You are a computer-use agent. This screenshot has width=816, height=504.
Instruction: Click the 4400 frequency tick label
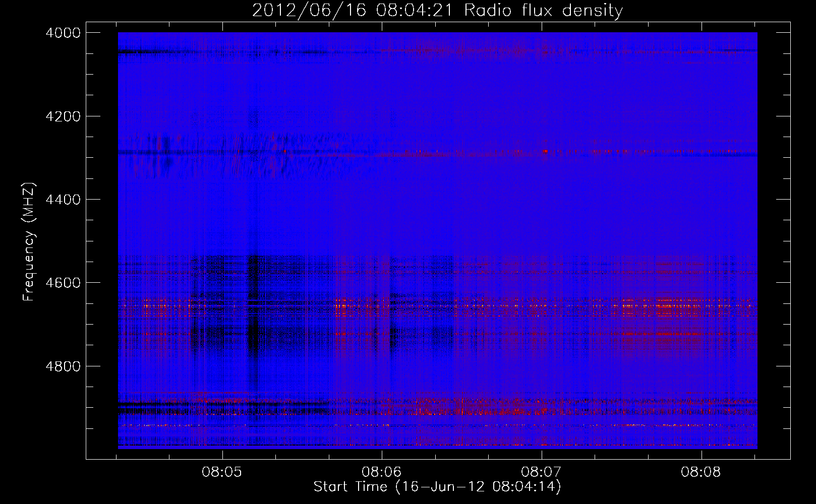(x=63, y=200)
